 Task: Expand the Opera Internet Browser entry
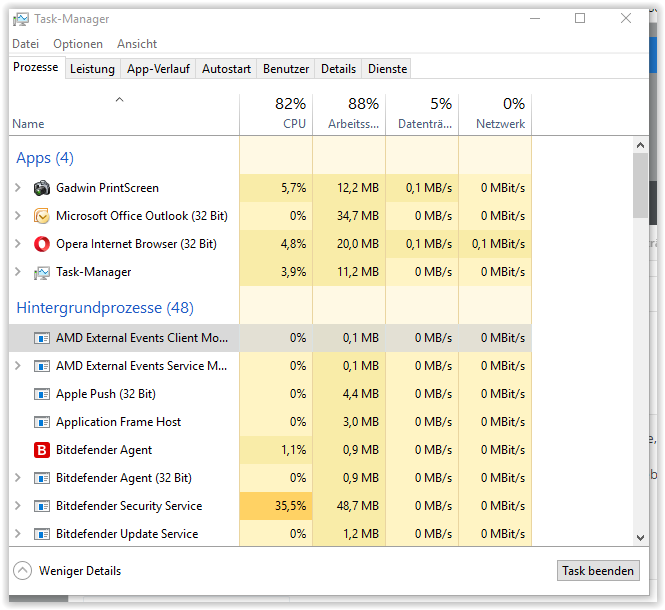(x=18, y=243)
